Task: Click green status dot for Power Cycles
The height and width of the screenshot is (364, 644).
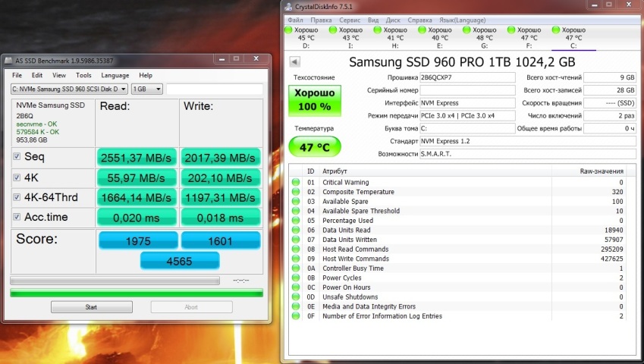Action: (296, 278)
